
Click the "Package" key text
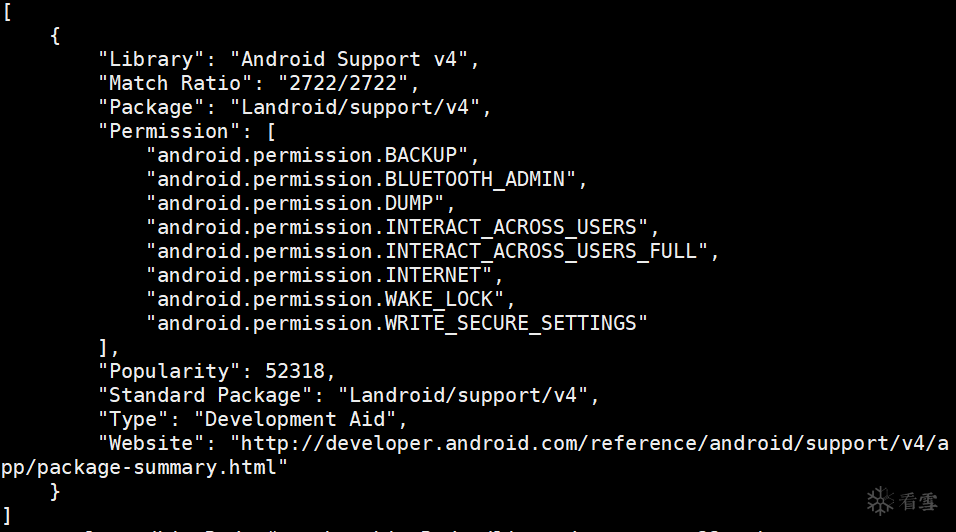(151, 108)
